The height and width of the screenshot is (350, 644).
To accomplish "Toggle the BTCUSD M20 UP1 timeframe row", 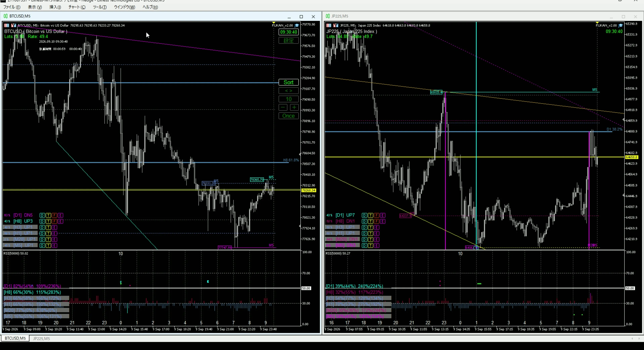I will (20, 239).
